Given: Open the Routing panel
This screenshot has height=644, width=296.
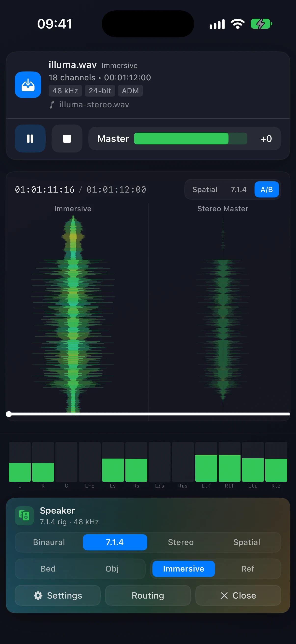Looking at the screenshot, I should click(x=148, y=595).
